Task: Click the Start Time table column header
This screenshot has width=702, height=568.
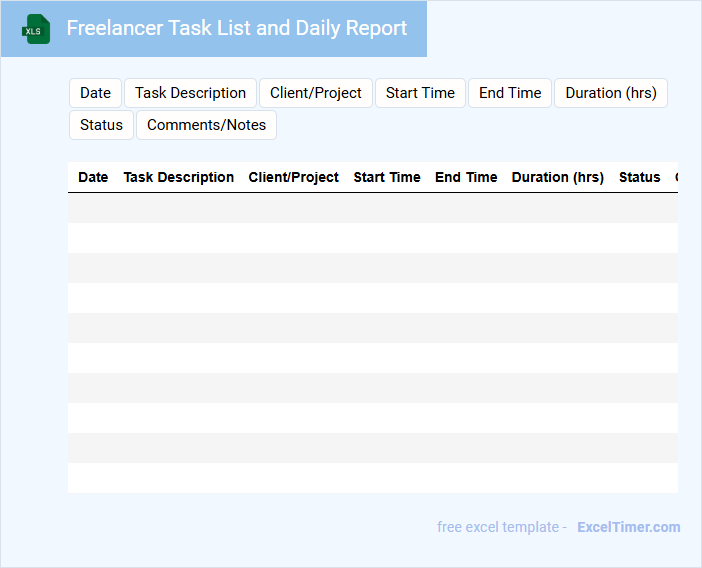Action: [x=387, y=177]
